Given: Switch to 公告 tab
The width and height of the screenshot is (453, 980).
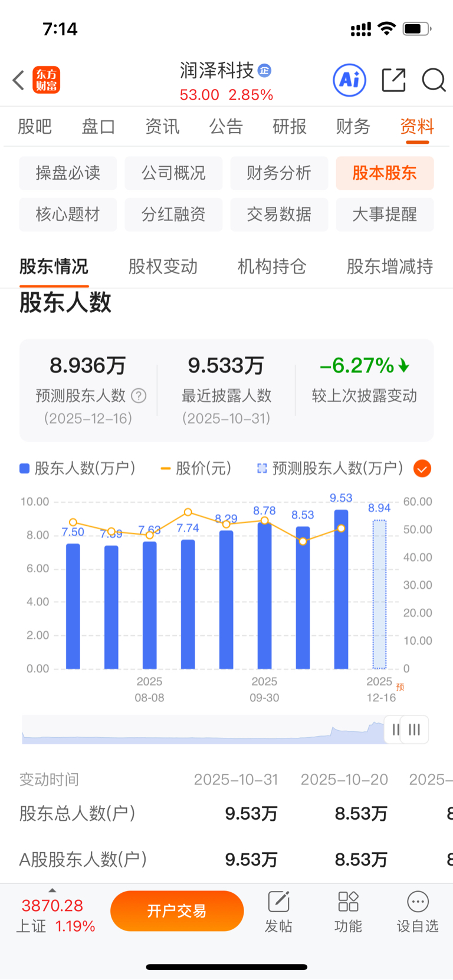Looking at the screenshot, I should pos(226,126).
